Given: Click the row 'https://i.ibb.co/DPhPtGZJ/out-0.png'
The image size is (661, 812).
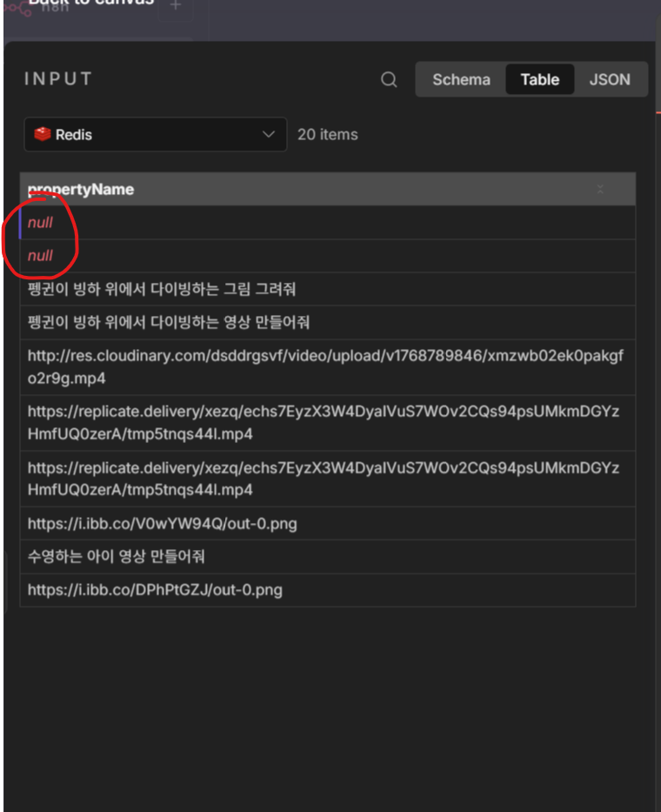Looking at the screenshot, I should 328,590.
